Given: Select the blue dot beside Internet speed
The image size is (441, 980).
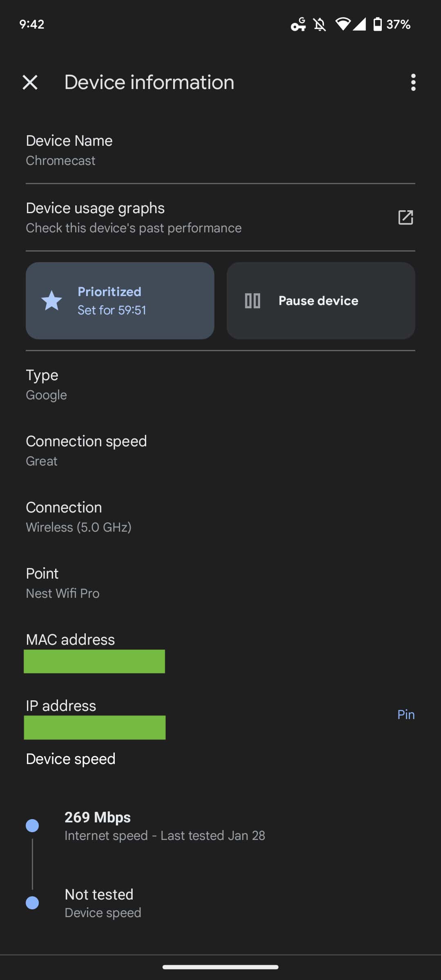Looking at the screenshot, I should (32, 826).
